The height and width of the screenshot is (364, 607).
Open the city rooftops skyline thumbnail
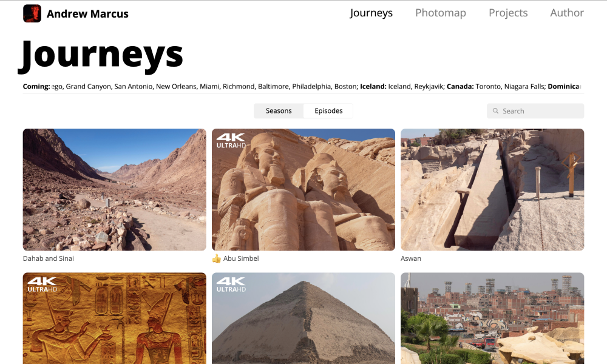click(x=492, y=318)
